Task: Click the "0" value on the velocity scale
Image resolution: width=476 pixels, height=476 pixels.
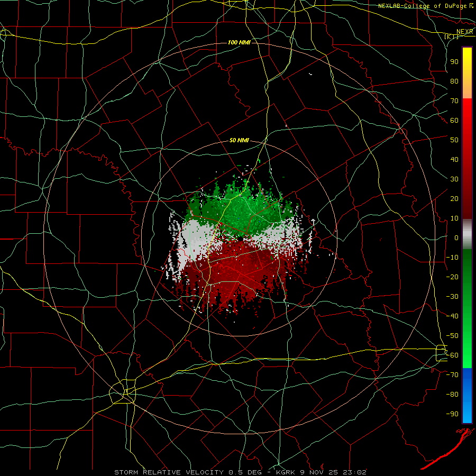Action: click(x=456, y=237)
